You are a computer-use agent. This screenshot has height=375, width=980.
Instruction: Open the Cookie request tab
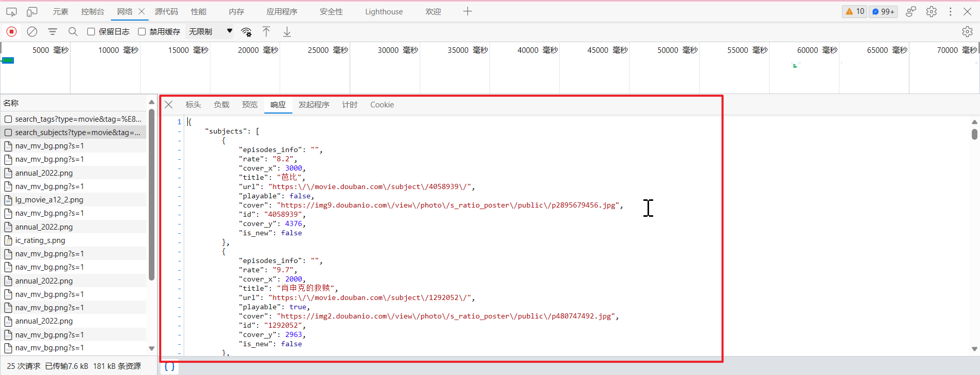pyautogui.click(x=382, y=105)
